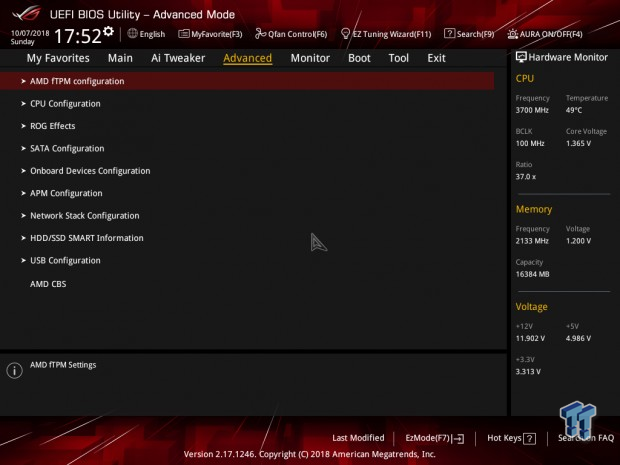Click the +5V value 4.986 V
The height and width of the screenshot is (465, 620).
click(578, 338)
